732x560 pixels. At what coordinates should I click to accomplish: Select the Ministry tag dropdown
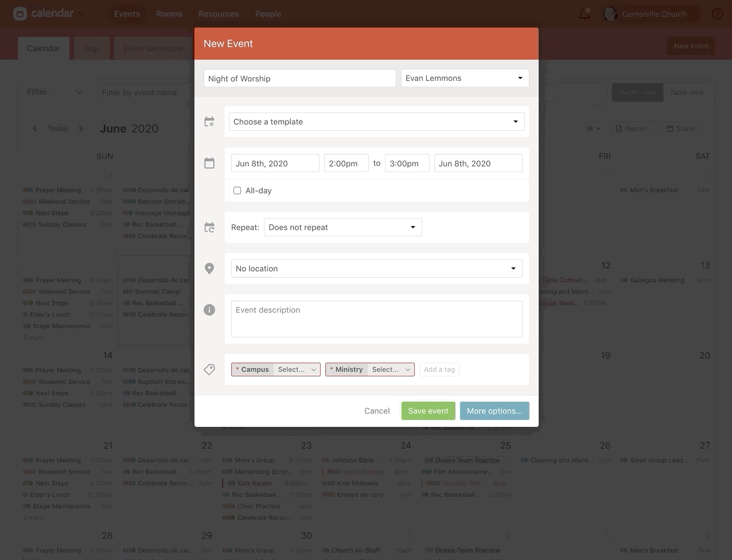point(391,370)
